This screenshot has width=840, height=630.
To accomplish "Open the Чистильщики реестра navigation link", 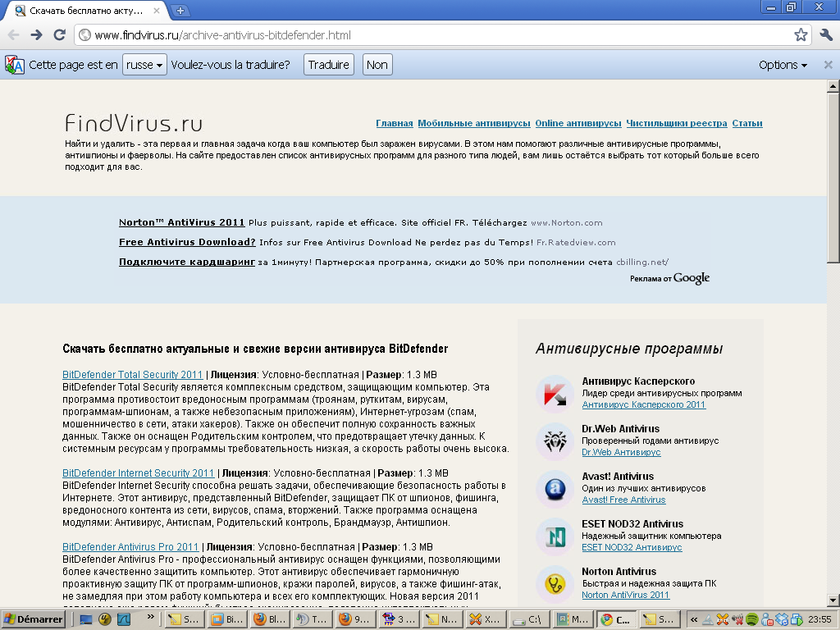I will pos(677,123).
